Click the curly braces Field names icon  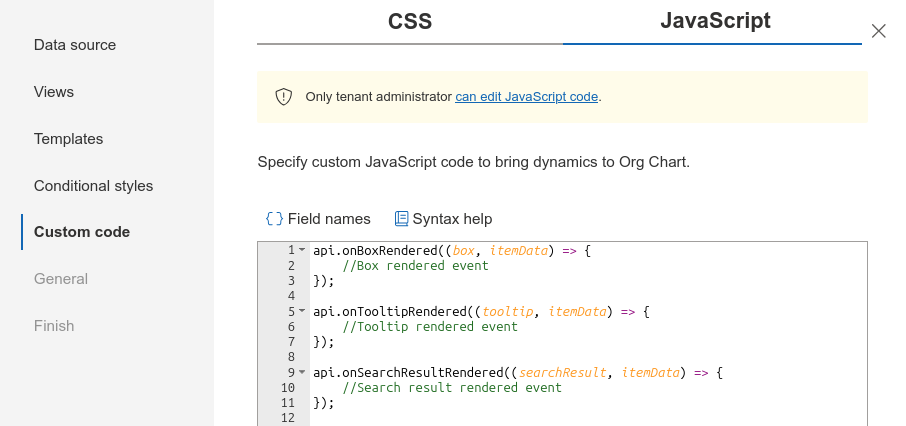[274, 218]
